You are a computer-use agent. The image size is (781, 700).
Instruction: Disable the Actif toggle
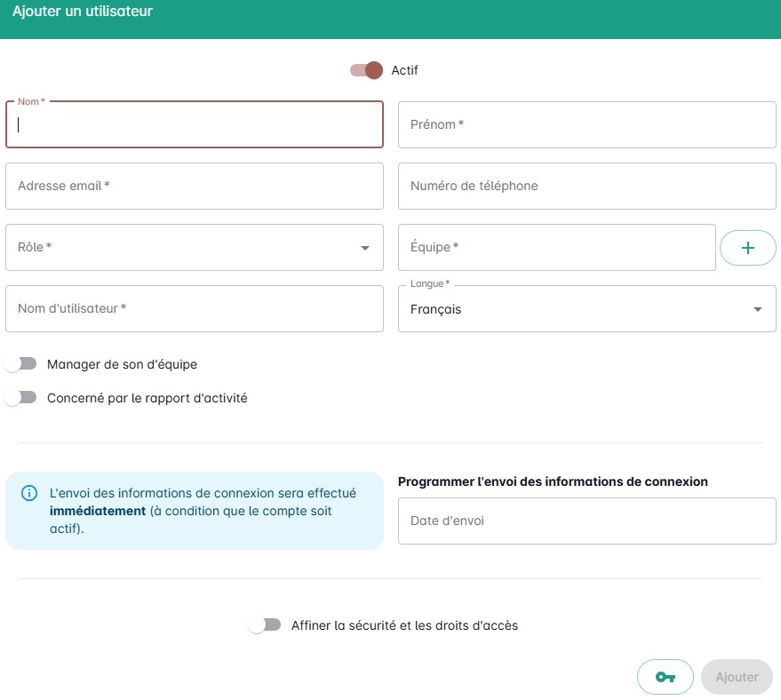point(366,70)
